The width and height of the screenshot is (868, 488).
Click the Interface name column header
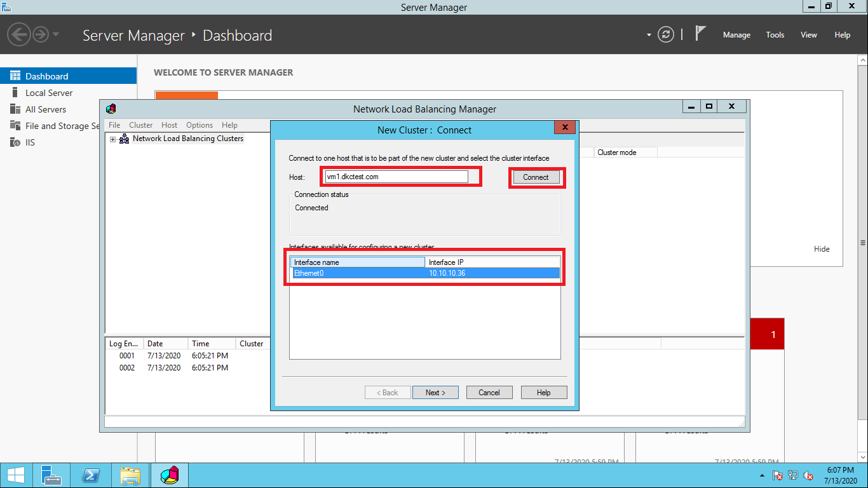coord(358,262)
